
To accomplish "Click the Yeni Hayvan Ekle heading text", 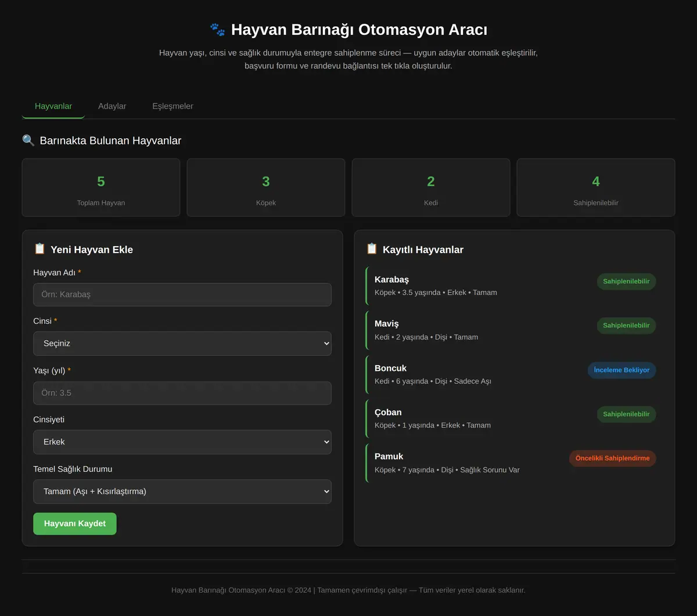I will point(92,250).
